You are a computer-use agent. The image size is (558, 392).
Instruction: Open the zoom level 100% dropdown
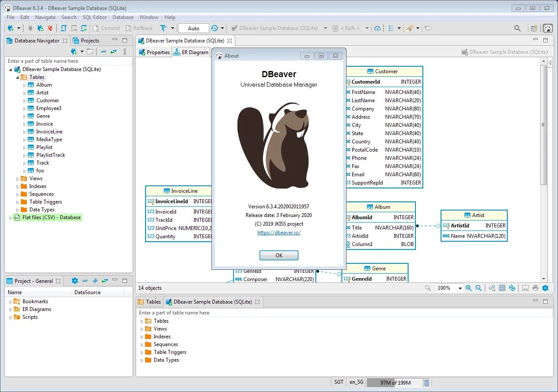coord(461,288)
